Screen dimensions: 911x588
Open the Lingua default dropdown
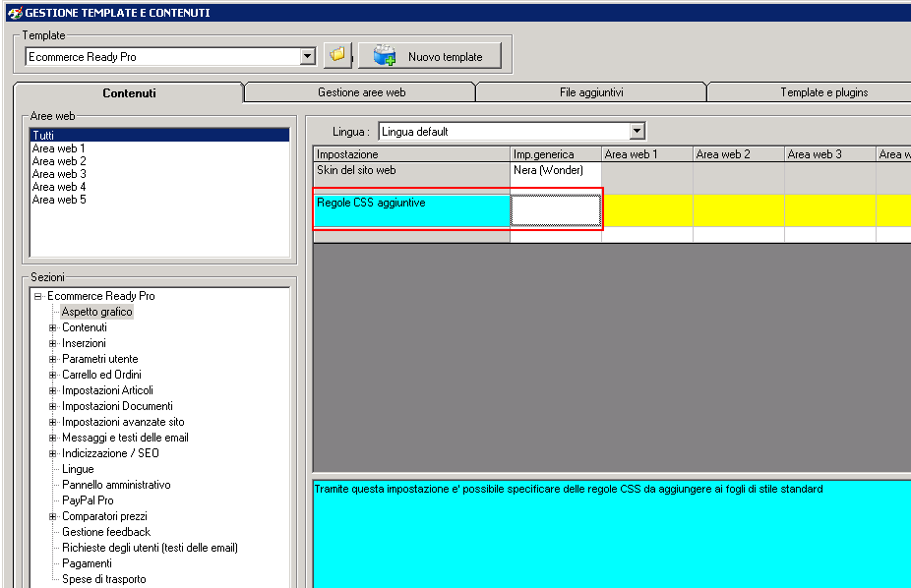(x=638, y=131)
